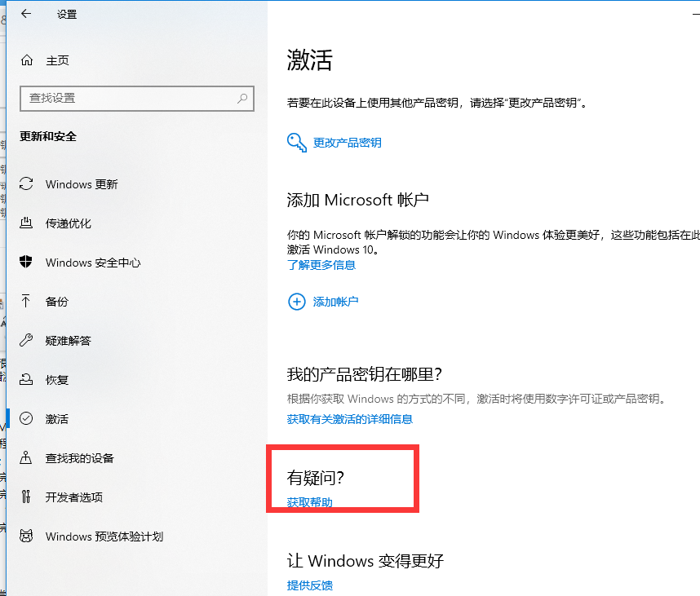The image size is (700, 596).
Task: Click the search magnifier icon
Action: tap(242, 98)
